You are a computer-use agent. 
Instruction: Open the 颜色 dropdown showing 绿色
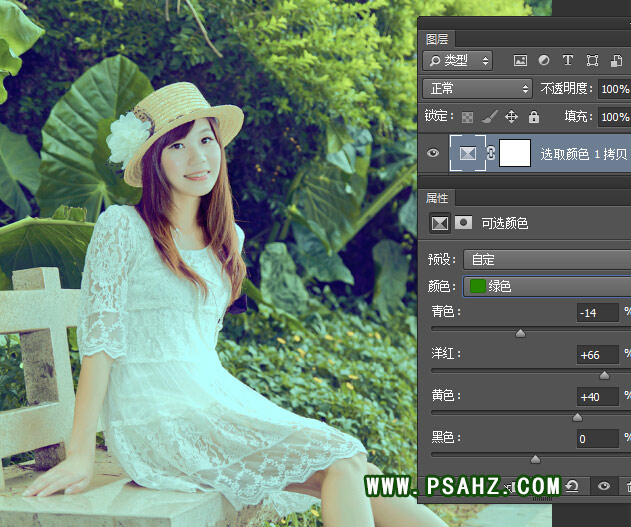[546, 286]
